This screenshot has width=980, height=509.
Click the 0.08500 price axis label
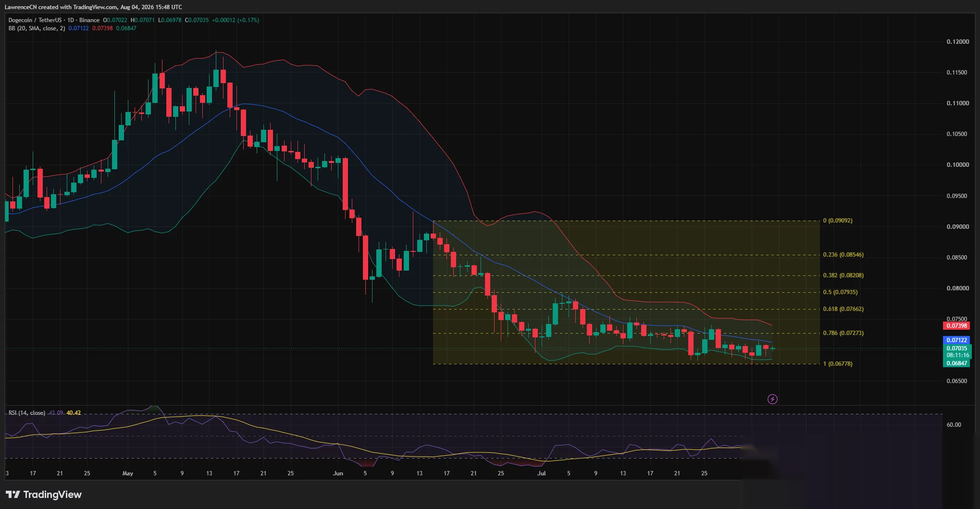click(x=958, y=258)
